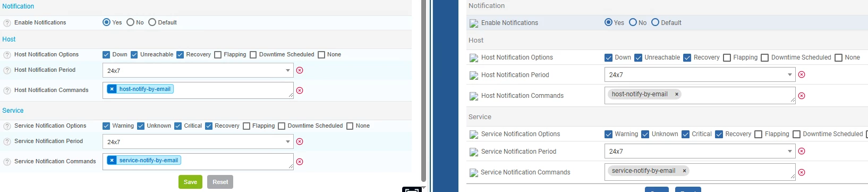Open help icon beside Service Notification Period, left panel
This screenshot has height=192, width=868.
click(7, 141)
